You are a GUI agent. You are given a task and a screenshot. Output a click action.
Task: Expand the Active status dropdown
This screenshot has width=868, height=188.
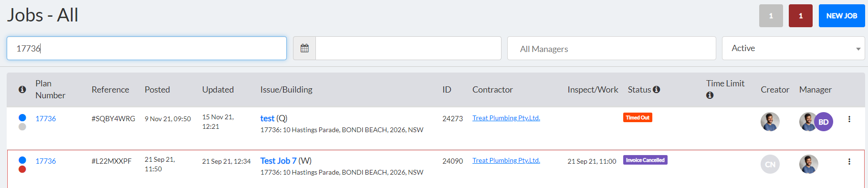point(793,48)
